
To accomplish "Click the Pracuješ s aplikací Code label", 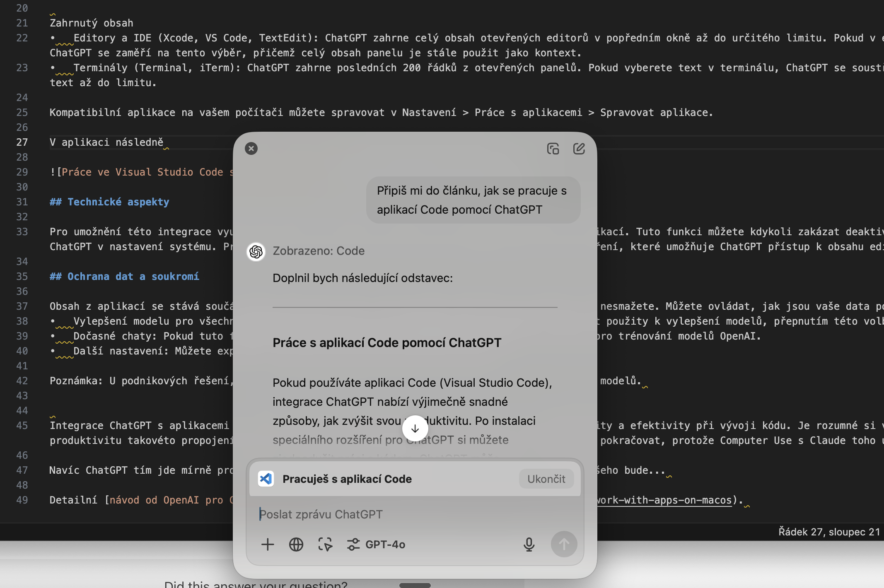I will (x=347, y=479).
